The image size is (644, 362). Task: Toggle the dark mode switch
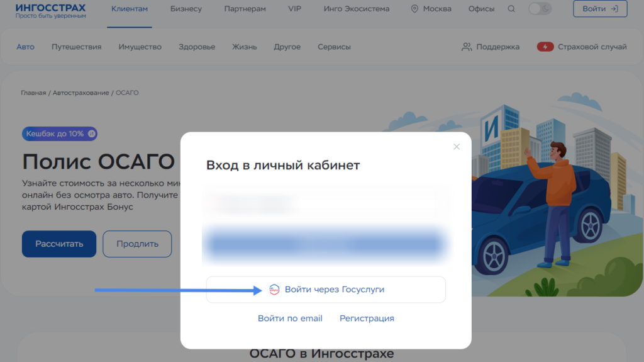540,9
